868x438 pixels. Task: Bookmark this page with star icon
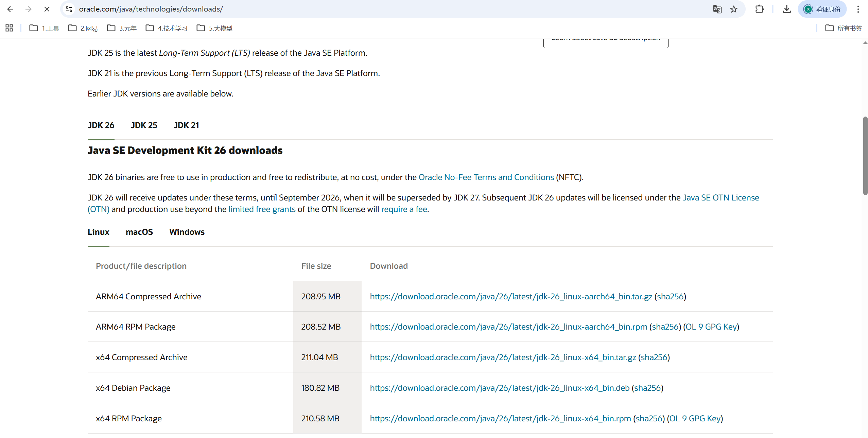pyautogui.click(x=734, y=9)
